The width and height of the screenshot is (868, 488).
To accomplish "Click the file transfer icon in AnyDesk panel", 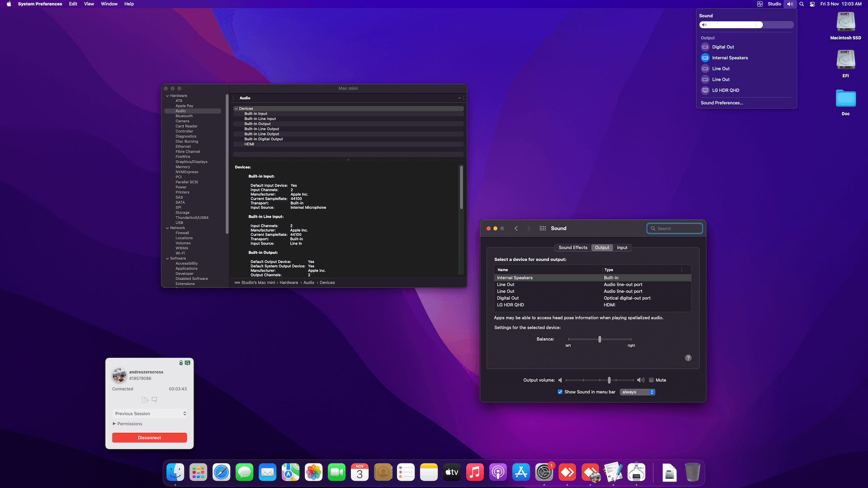I will click(x=145, y=399).
